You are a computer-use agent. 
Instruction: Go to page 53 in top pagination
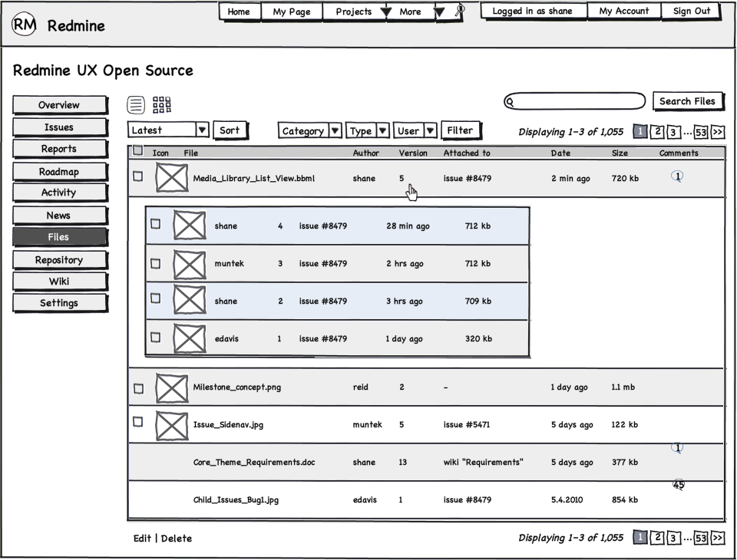coord(700,132)
